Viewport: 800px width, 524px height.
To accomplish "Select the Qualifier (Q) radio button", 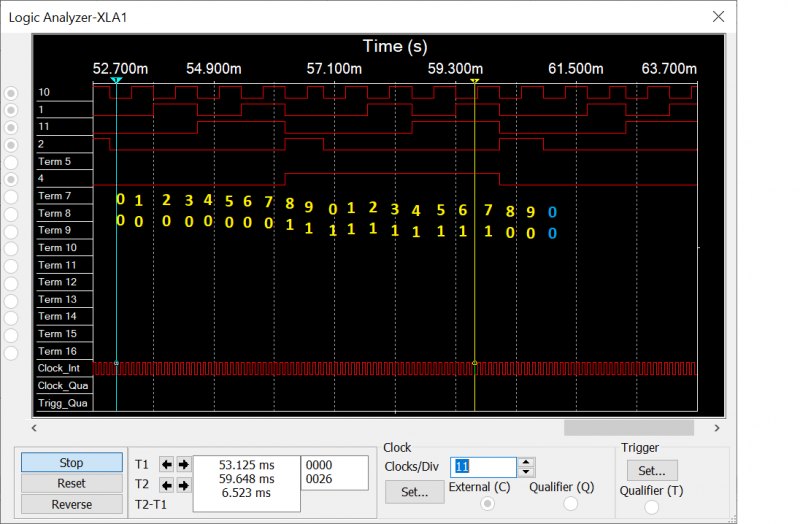I will (571, 504).
